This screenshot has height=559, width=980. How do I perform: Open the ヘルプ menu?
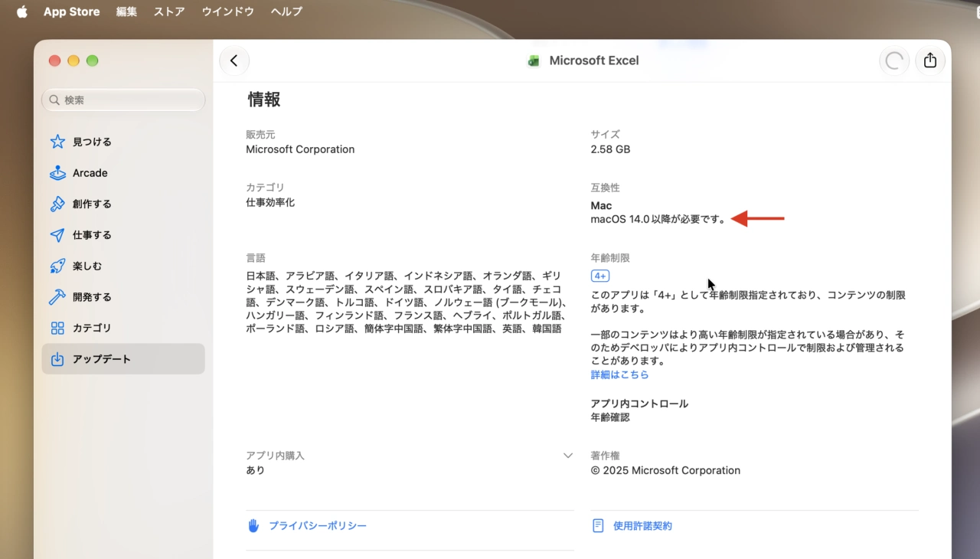(286, 11)
